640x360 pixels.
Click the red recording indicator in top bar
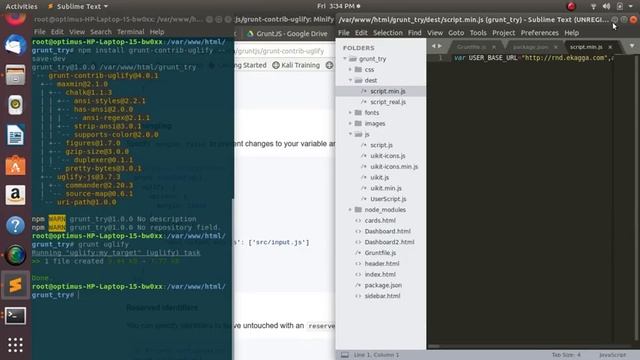571,6
